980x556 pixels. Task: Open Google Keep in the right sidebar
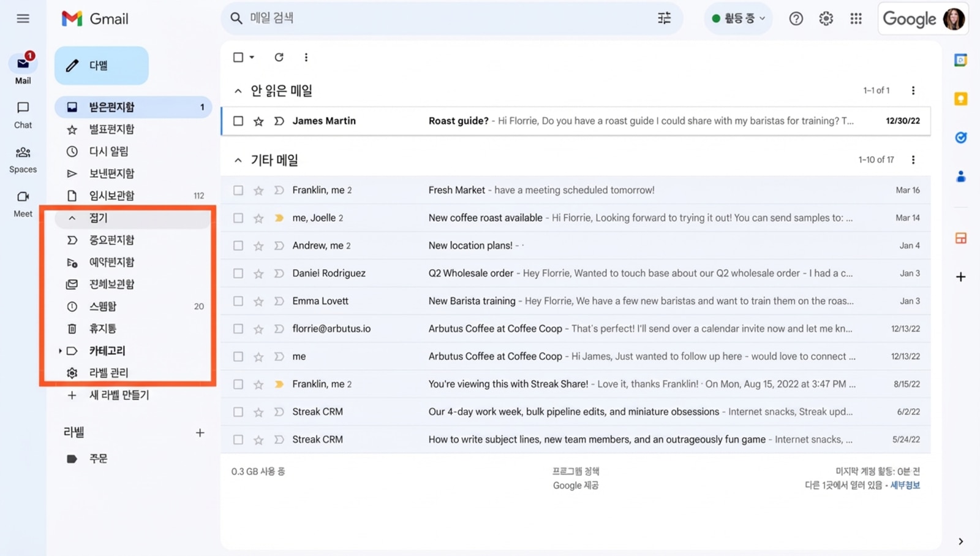tap(960, 98)
